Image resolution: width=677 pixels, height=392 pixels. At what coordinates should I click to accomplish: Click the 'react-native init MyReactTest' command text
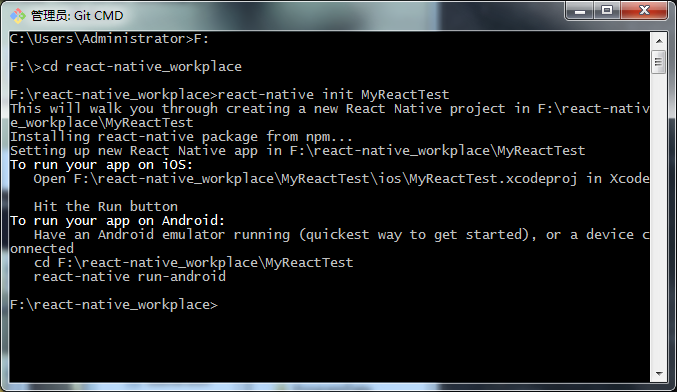(x=333, y=95)
